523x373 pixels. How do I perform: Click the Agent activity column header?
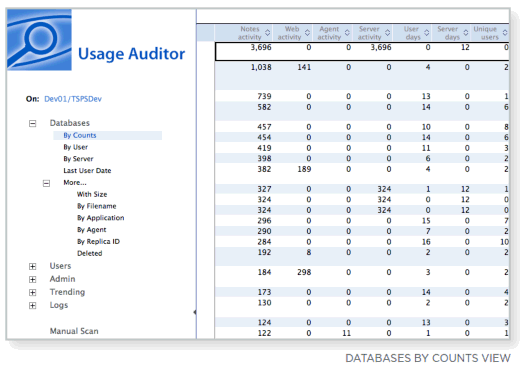[x=332, y=33]
